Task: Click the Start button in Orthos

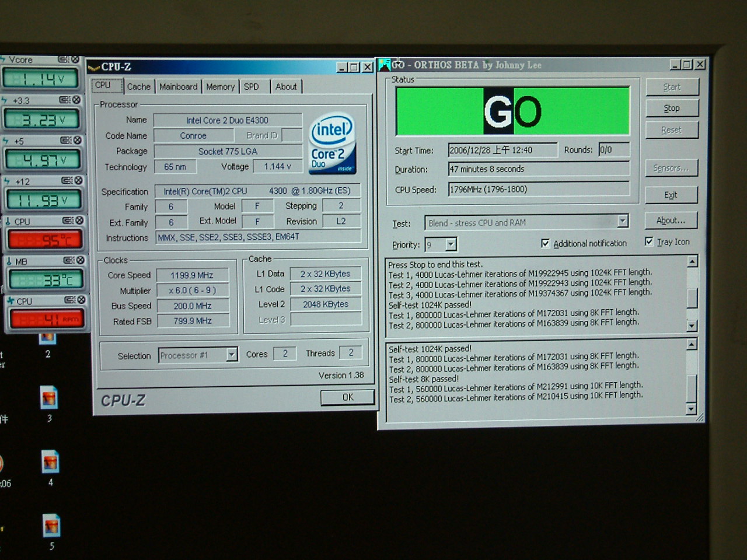Action: pyautogui.click(x=672, y=87)
